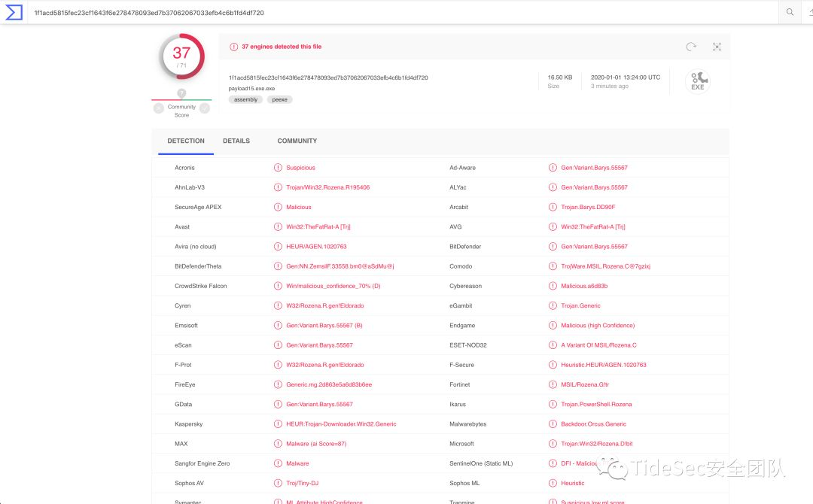Click the alert icon in the Avast row

tap(278, 227)
